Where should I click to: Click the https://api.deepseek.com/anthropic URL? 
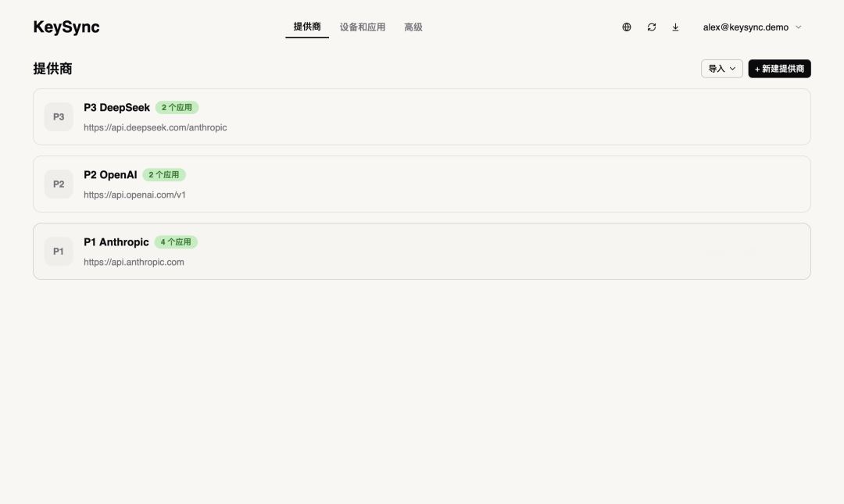click(x=155, y=127)
